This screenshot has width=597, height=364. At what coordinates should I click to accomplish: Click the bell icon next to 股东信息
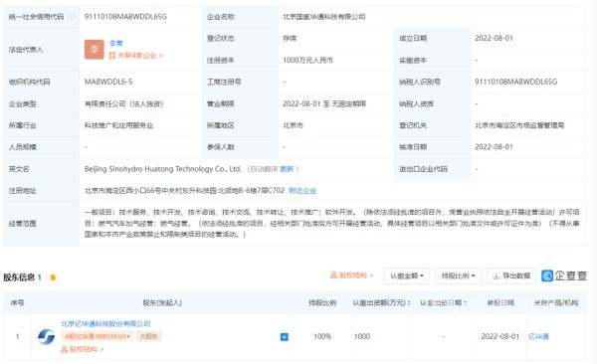point(53,277)
